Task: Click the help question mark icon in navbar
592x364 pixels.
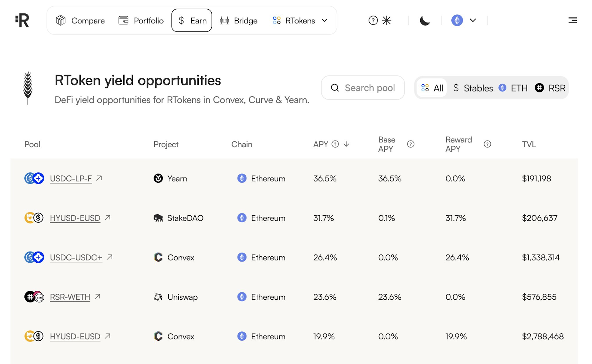Action: 373,20
